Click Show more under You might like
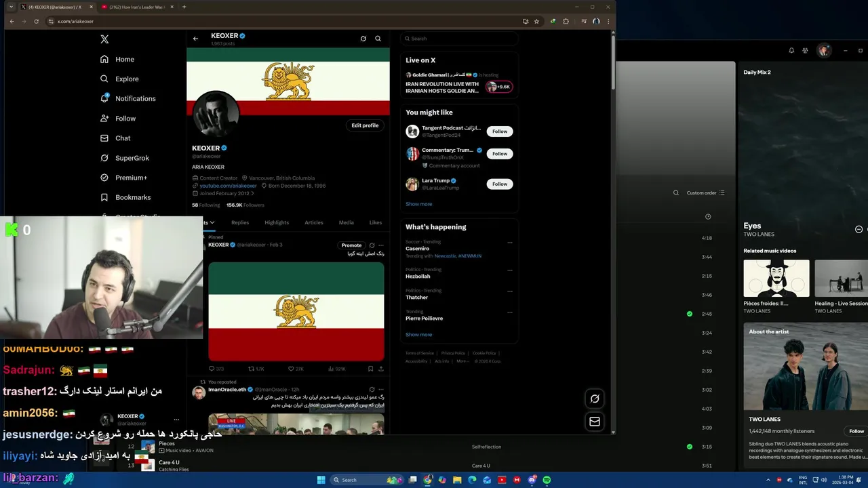 [418, 204]
